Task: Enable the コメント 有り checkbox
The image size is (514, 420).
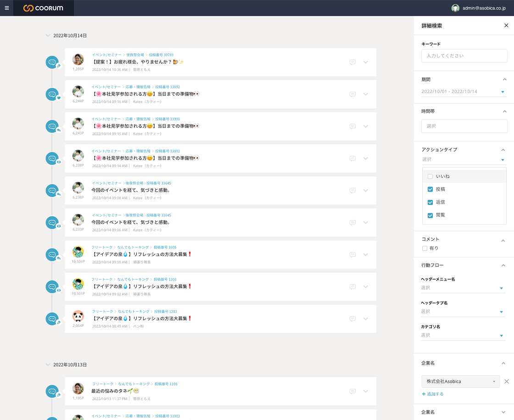Action: [425, 249]
